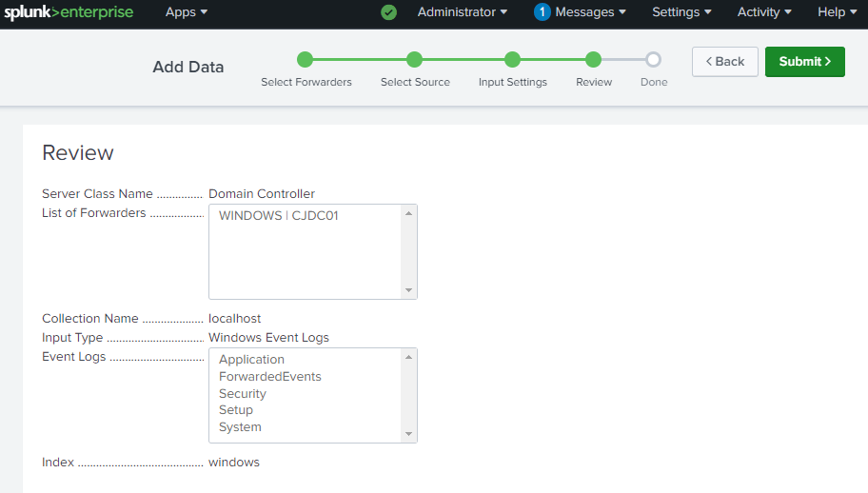Open the Help menu

837,12
